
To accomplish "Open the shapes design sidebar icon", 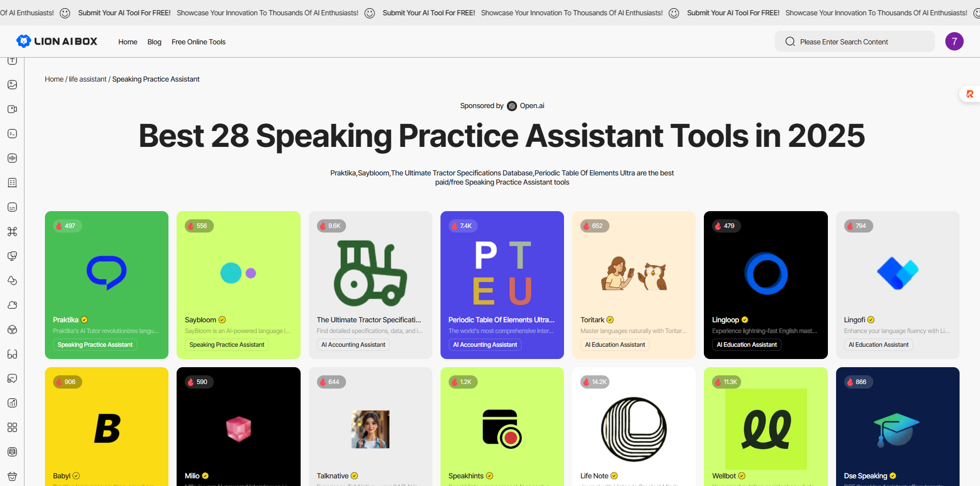I will pos(12,280).
